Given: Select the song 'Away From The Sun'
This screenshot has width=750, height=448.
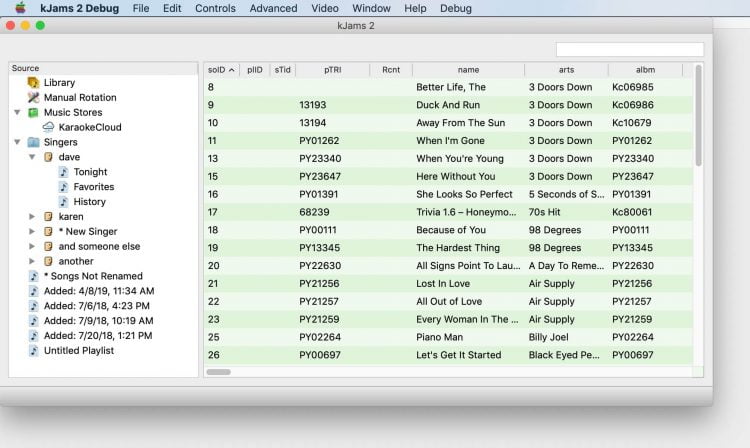Looking at the screenshot, I should pos(460,123).
